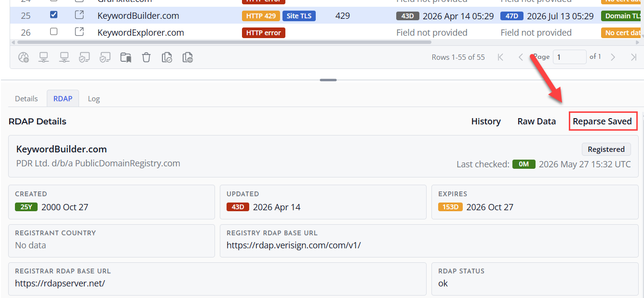Uncheck the KeywordBuilder.com row checkbox

click(54, 15)
